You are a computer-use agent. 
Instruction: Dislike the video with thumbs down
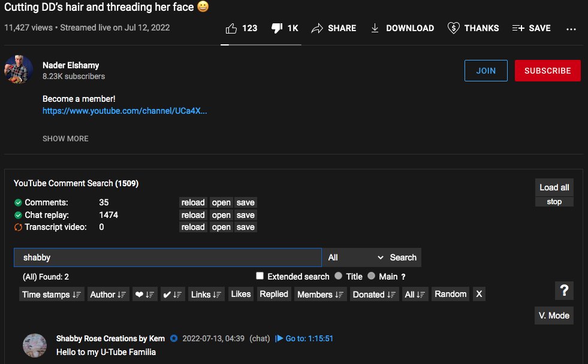tap(277, 28)
